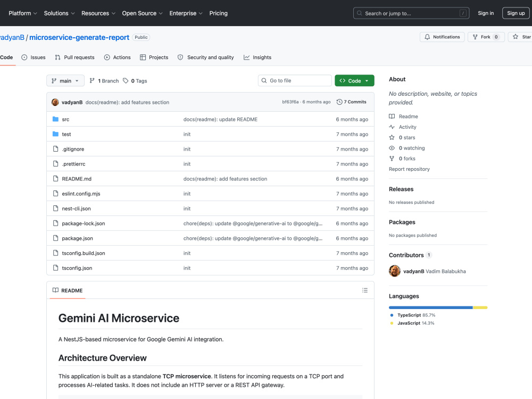Viewport: 532px width, 399px height.
Task: Switch to the Issues tab
Action: pos(33,57)
